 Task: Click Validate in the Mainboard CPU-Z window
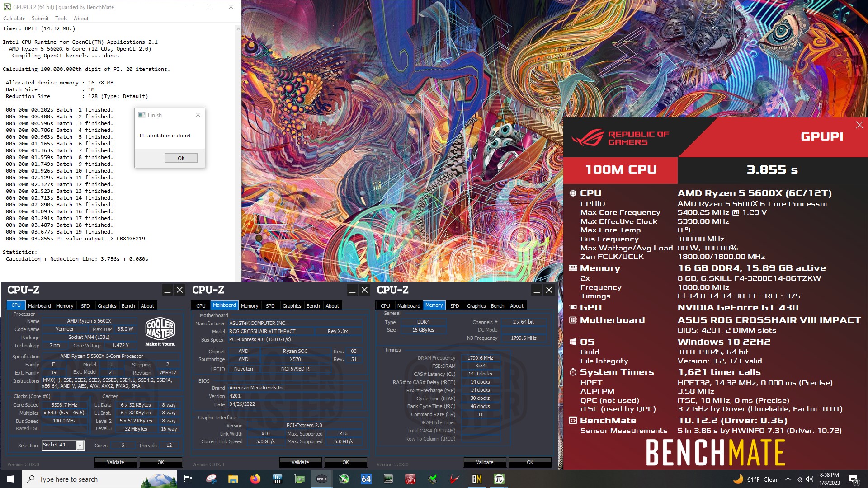click(x=300, y=462)
